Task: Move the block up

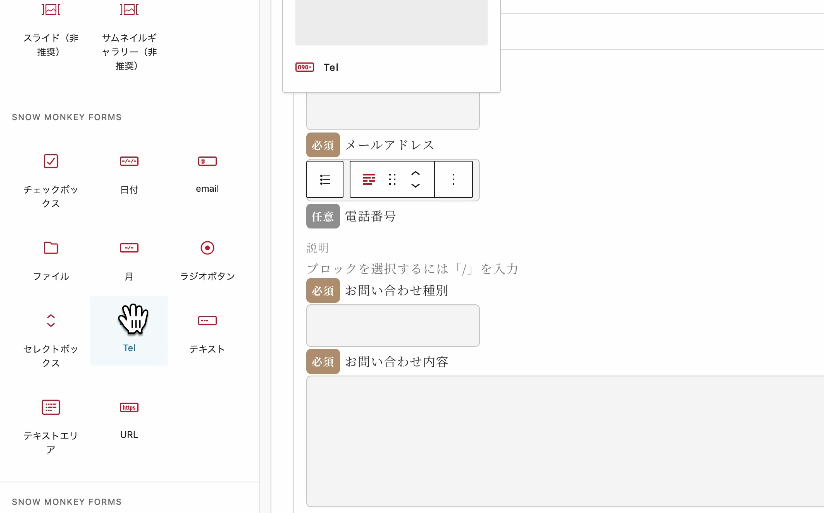Action: point(416,173)
